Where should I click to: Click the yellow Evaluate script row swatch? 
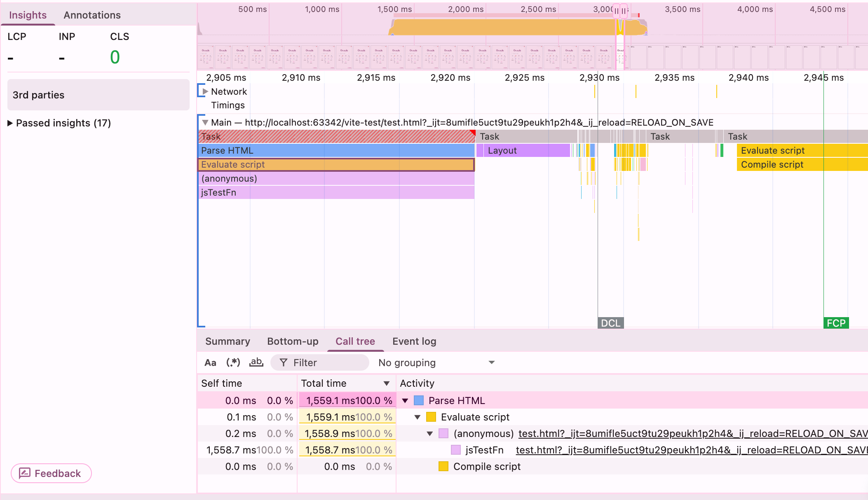click(x=431, y=417)
